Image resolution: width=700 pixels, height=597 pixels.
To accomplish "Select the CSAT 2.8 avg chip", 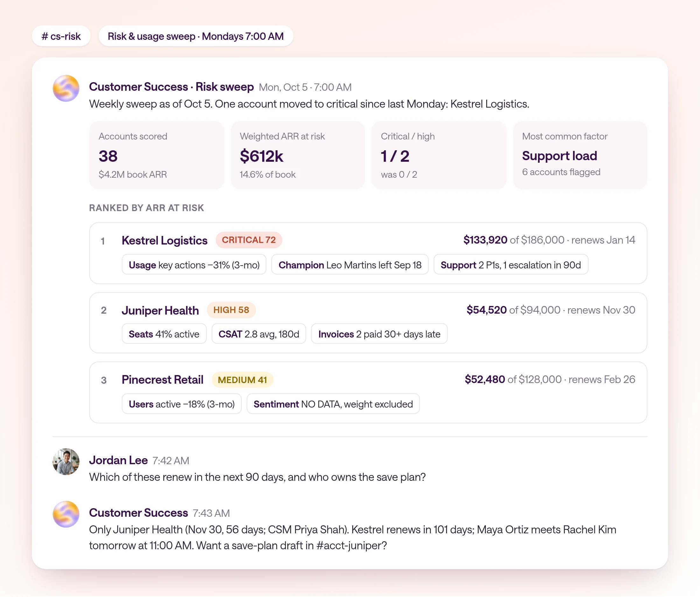I will (259, 334).
